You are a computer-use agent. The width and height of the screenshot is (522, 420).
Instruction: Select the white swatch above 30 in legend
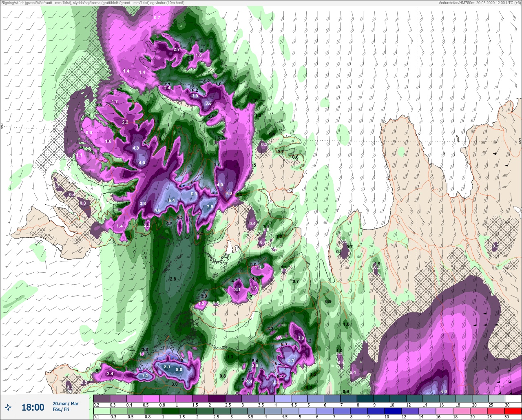point(513,398)
